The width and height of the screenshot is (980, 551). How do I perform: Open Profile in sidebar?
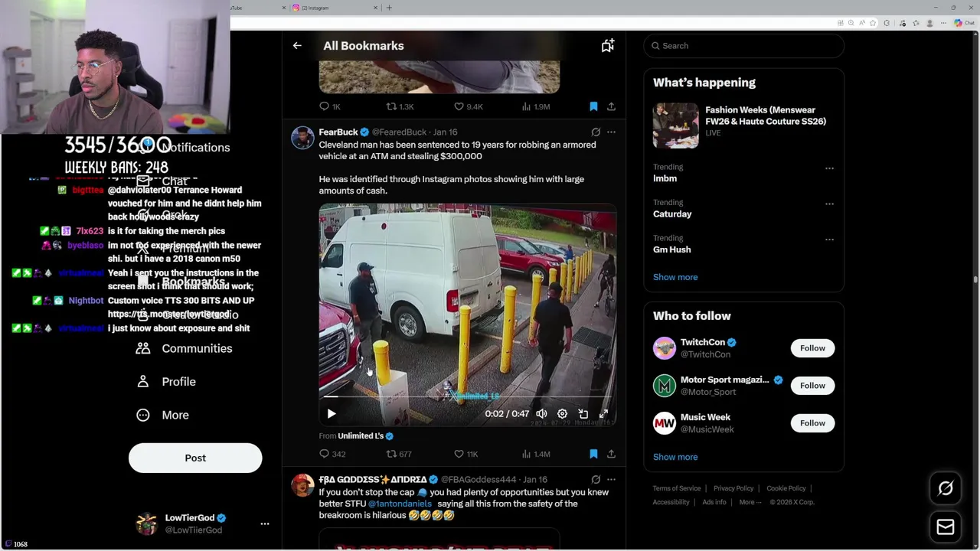(x=166, y=382)
